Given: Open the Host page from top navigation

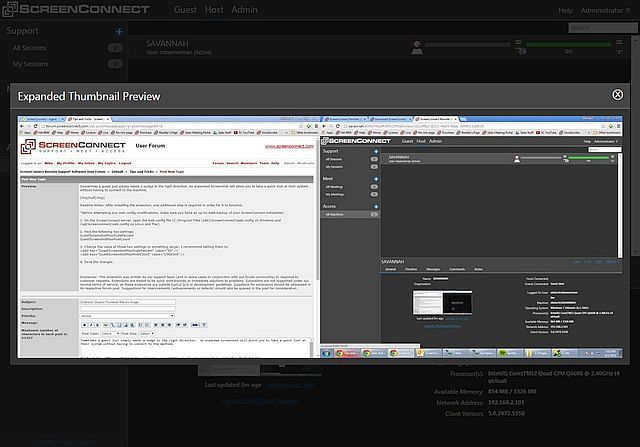Looking at the screenshot, I should pyautogui.click(x=214, y=10).
